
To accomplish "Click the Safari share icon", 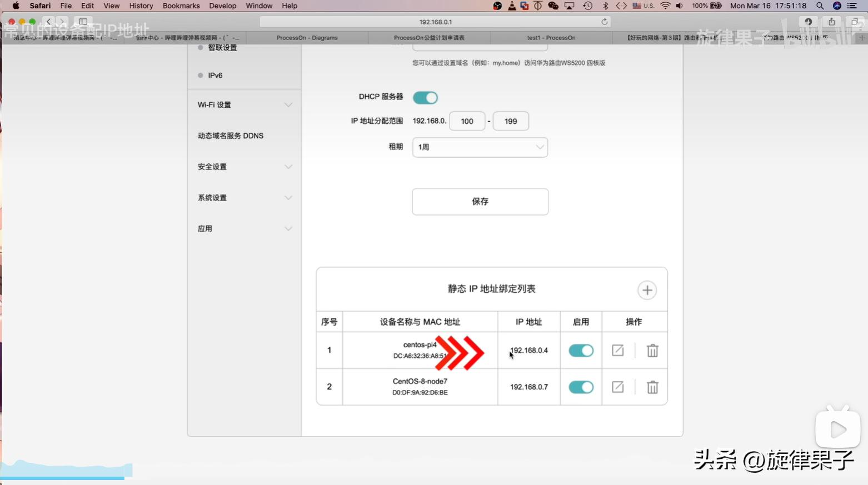I will [831, 22].
